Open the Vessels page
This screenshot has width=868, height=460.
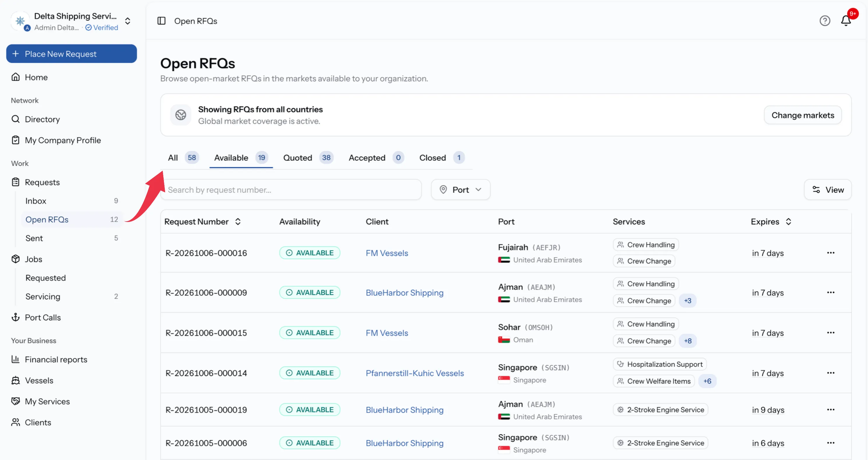click(x=32, y=380)
